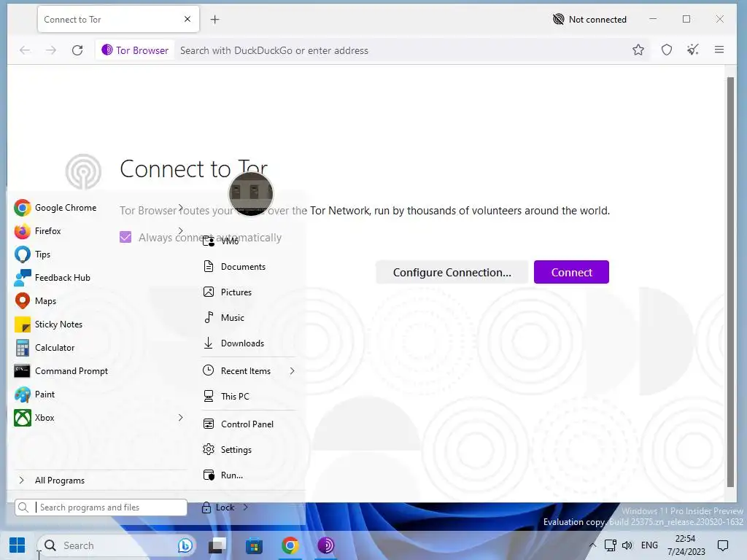This screenshot has height=560, width=747.
Task: Launch the Maps app
Action: [36, 301]
